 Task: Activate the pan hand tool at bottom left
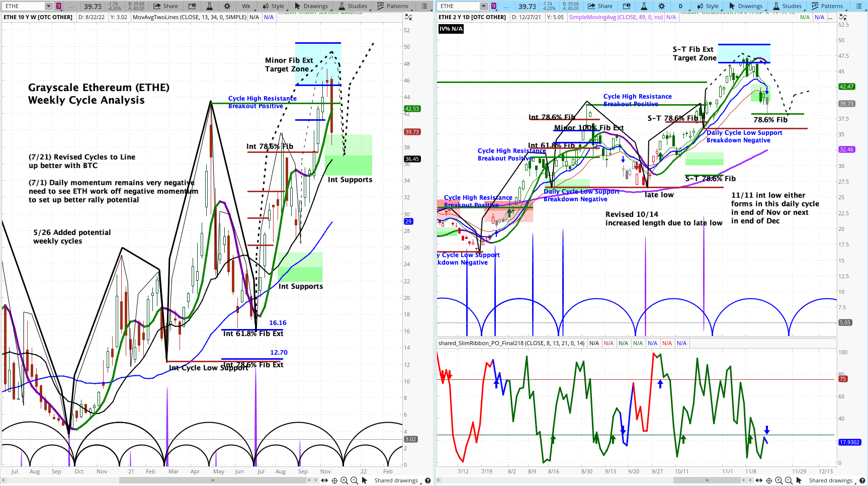pyautogui.click(x=324, y=480)
